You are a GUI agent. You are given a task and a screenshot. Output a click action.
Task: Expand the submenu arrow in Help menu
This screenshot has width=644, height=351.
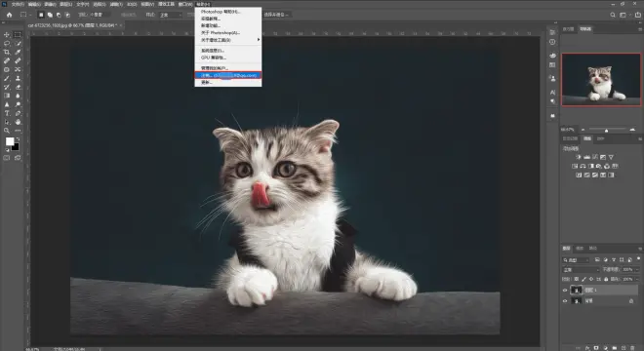259,40
